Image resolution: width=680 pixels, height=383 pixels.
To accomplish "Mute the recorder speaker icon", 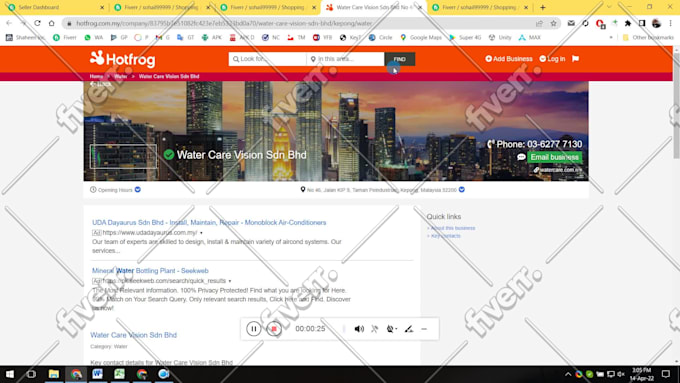I will (359, 329).
